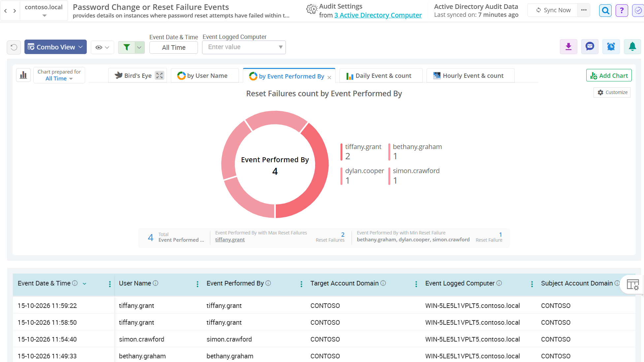644x362 pixels.
Task: Close the by Event Performed By tab
Action: (x=329, y=77)
